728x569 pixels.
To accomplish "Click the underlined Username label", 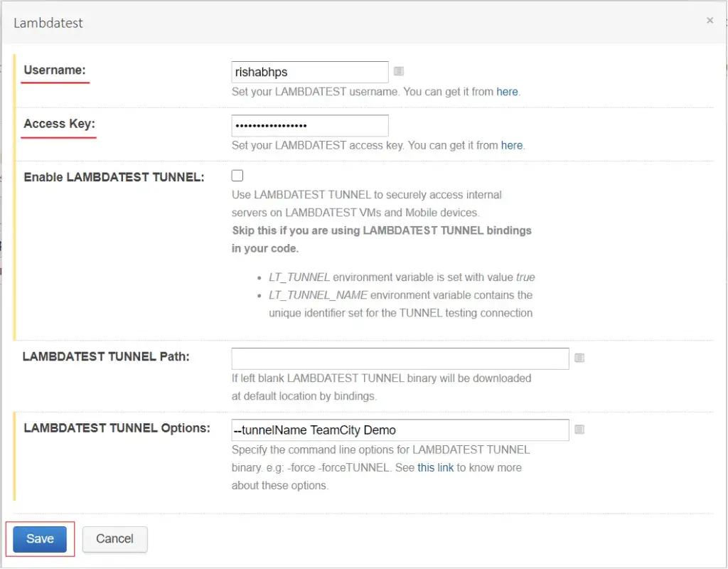I will coord(55,70).
